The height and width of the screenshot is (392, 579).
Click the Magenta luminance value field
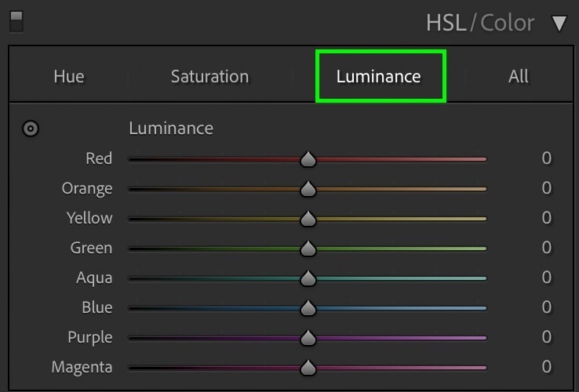pos(547,367)
